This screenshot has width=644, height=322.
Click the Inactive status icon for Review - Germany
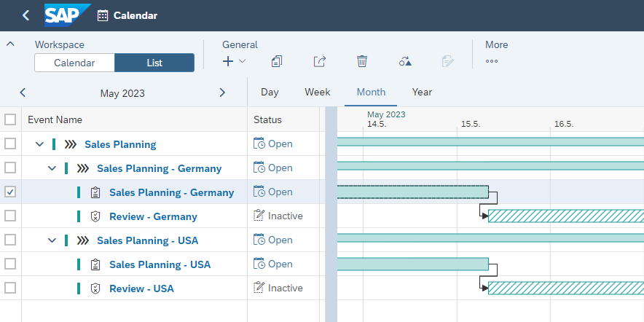coord(259,216)
